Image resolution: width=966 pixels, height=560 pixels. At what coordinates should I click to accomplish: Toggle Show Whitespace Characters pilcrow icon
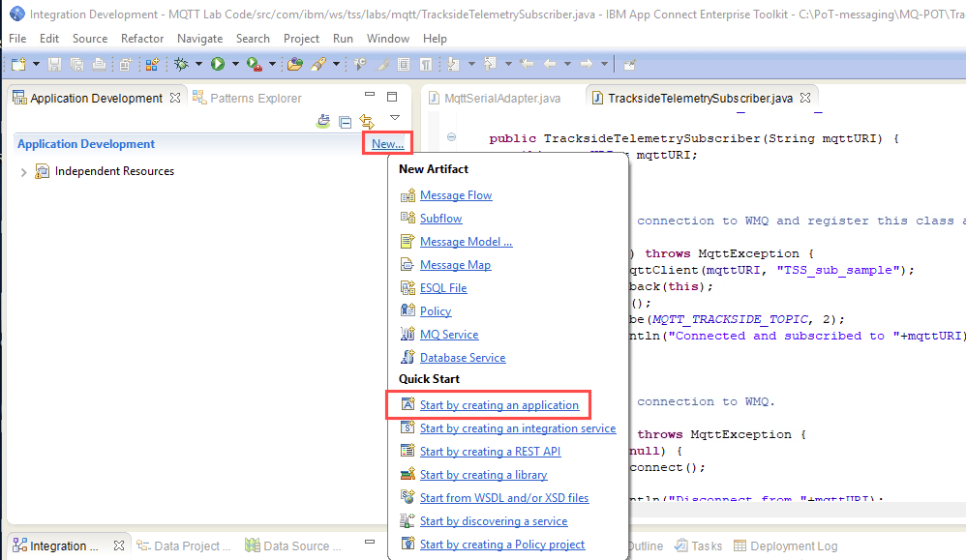[x=426, y=64]
